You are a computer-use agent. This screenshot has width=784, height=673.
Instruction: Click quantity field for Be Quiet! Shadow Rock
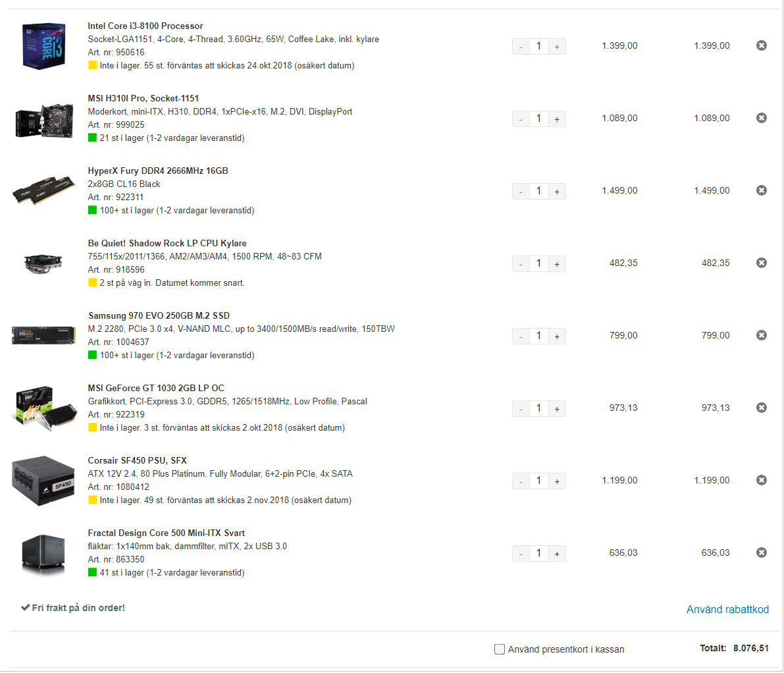(x=538, y=264)
